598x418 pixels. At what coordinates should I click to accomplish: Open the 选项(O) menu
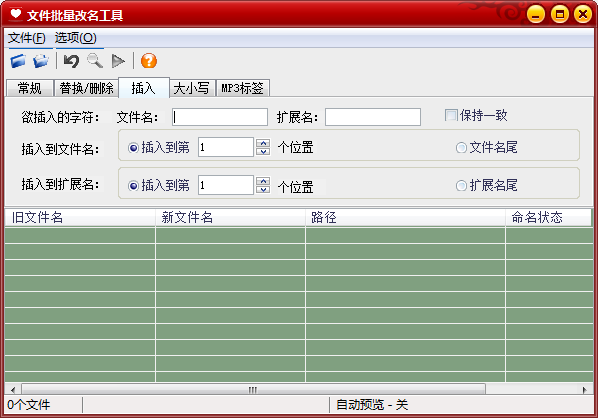76,38
